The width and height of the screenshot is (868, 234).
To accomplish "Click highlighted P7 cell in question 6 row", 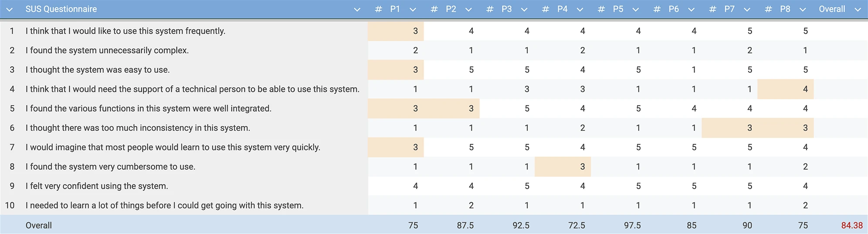I will (x=730, y=128).
